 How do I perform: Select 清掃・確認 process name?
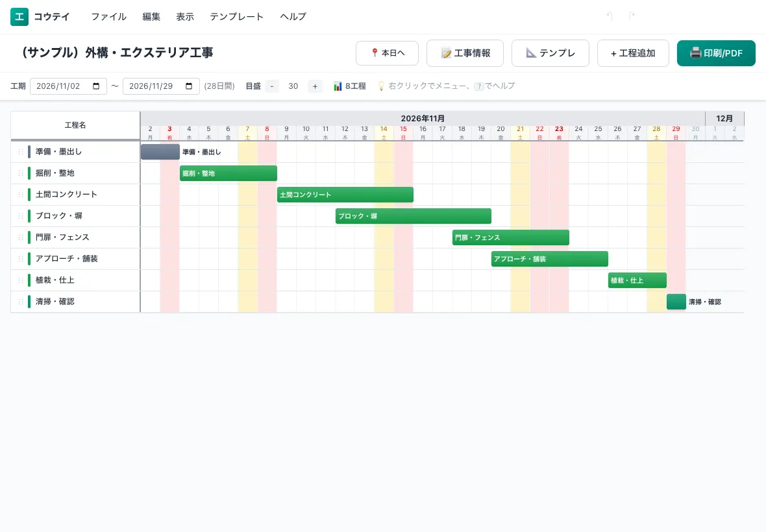tap(55, 302)
